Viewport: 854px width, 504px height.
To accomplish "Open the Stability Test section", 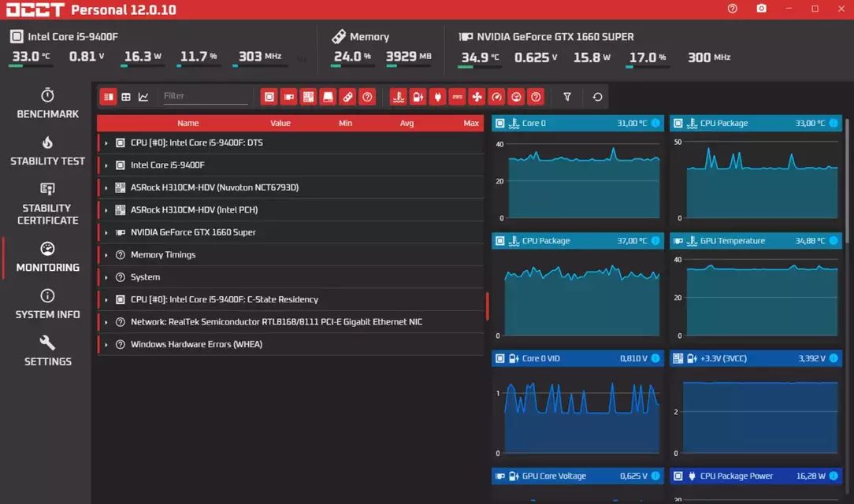I will click(x=47, y=150).
